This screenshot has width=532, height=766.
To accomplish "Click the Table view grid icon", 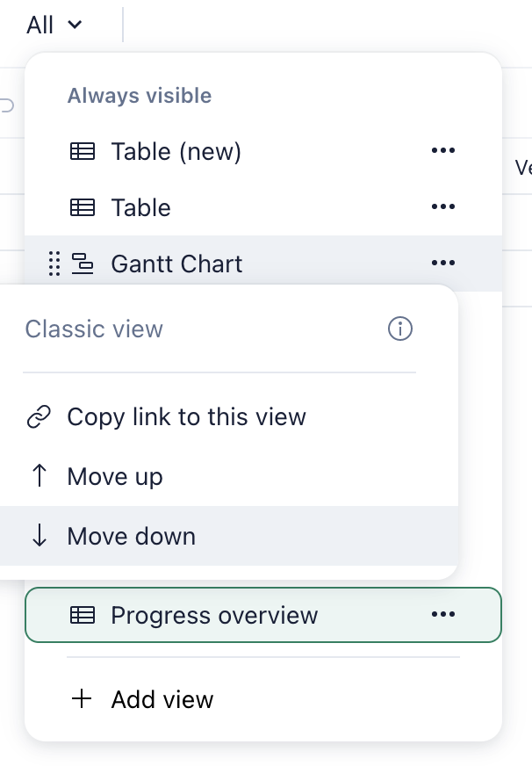I will click(x=83, y=207).
